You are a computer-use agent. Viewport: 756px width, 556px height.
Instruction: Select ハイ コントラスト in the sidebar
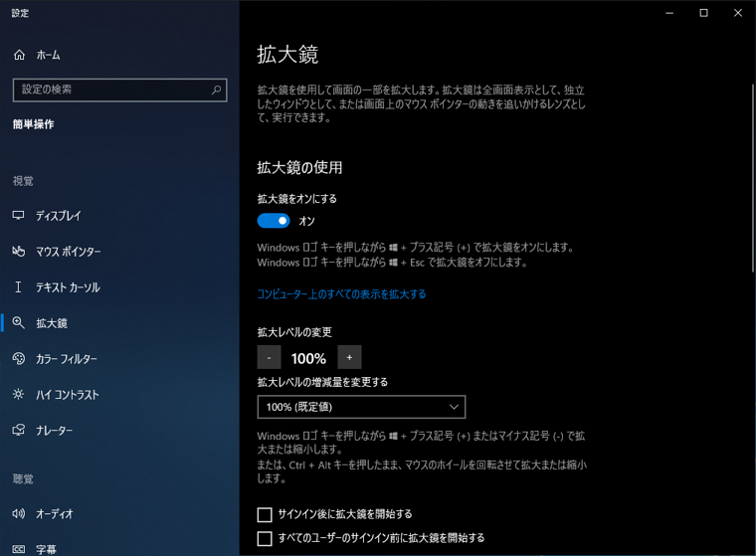119,395
